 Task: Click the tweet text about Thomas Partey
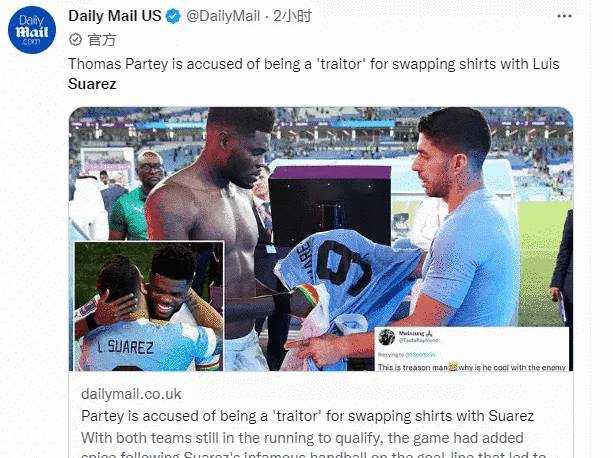coord(314,73)
